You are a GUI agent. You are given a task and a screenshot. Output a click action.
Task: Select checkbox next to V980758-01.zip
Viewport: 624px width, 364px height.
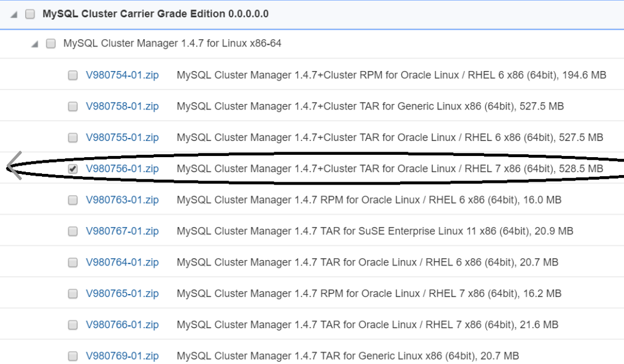73,106
